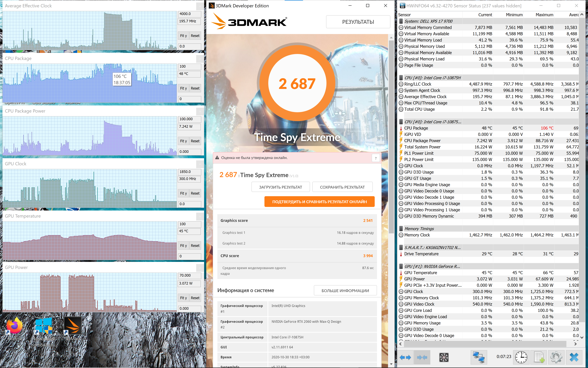This screenshot has height=368, width=588.
Task: Click the lightning icon next to GPU Power
Action: click(x=401, y=279)
